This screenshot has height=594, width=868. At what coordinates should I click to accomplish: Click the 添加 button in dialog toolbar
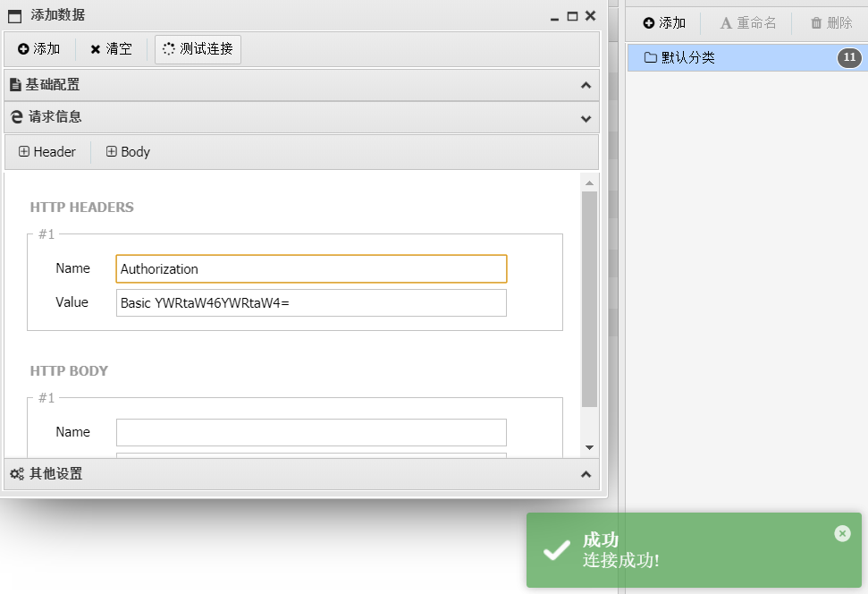click(39, 49)
